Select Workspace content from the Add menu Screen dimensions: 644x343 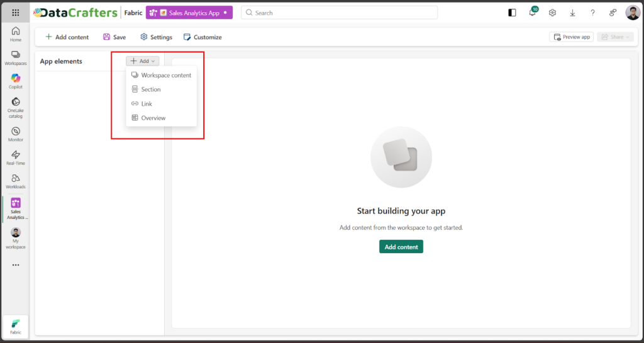[165, 75]
